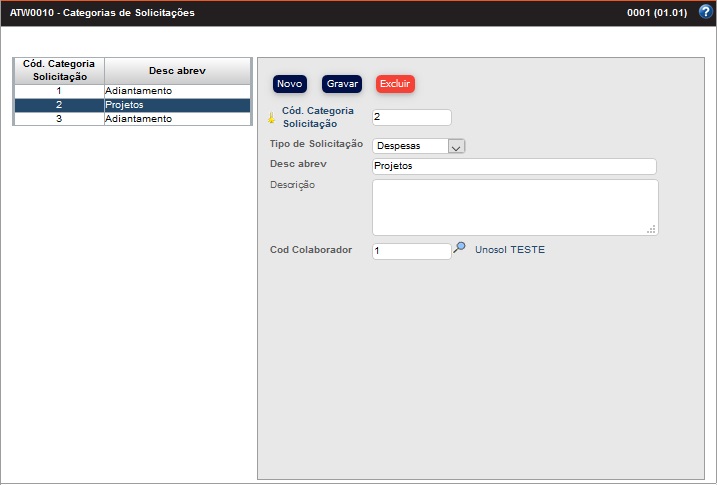The width and height of the screenshot is (717, 485).
Task: Open the help question mark icon
Action: [705, 12]
